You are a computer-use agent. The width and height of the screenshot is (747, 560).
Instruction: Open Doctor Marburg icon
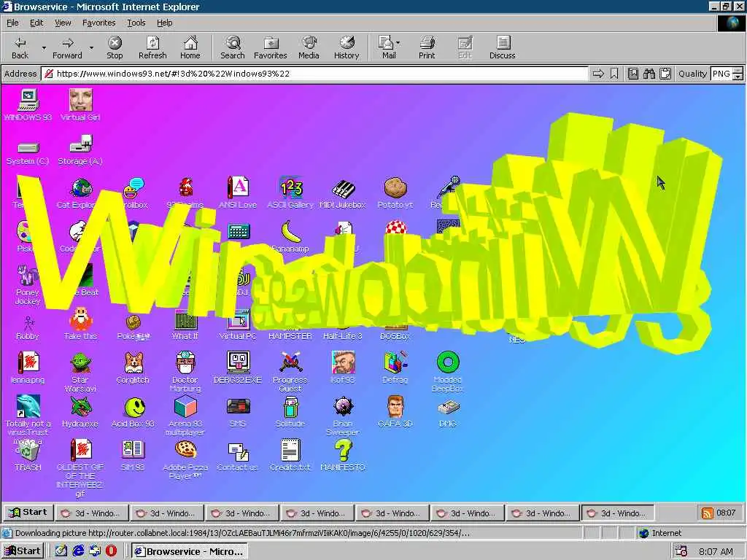[x=185, y=373]
